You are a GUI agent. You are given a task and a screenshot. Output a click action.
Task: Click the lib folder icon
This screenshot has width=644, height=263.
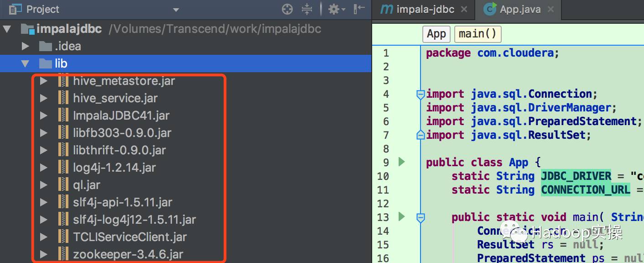tap(45, 63)
